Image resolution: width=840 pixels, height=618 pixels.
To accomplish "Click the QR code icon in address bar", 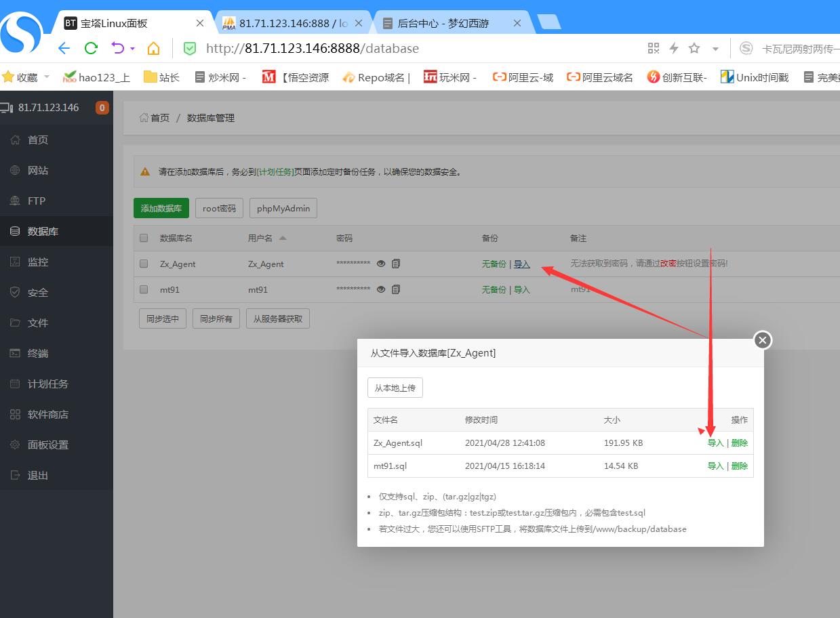I will 654,48.
